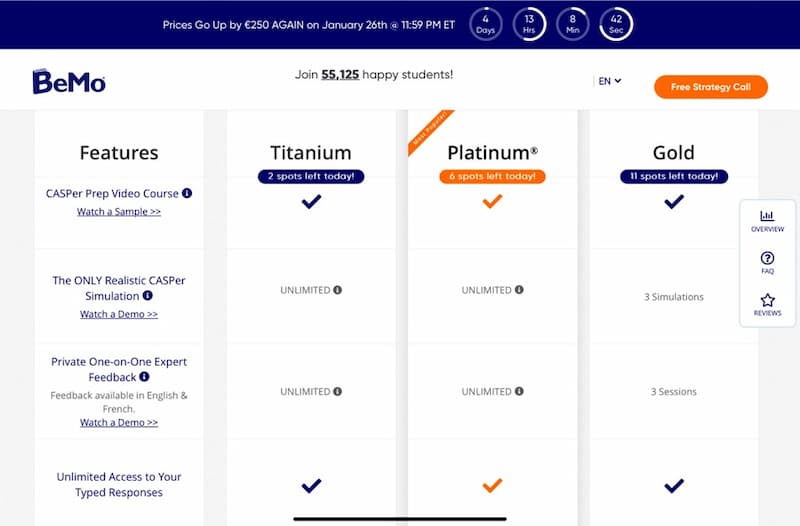Click info icon next to Titanium feedback UNLIMITED
Screen dimensions: 800x526
coord(338,391)
